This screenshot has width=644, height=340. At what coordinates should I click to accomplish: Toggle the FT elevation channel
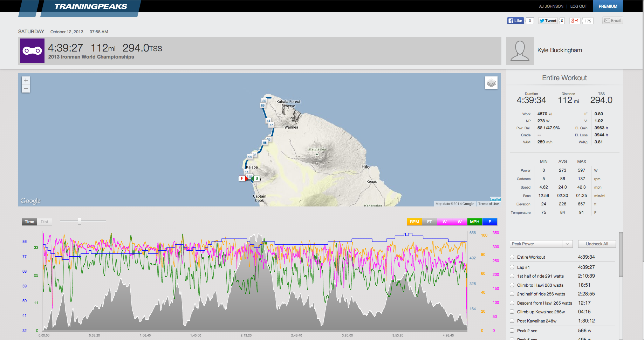430,222
